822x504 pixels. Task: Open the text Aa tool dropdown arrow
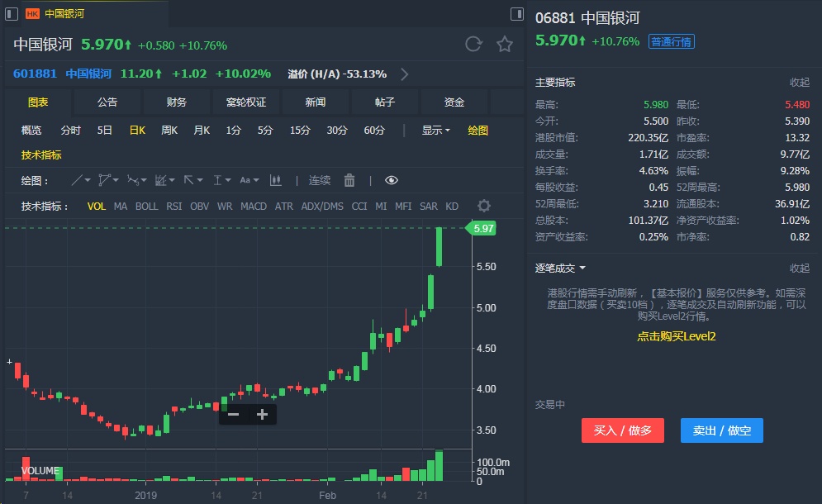tap(256, 180)
